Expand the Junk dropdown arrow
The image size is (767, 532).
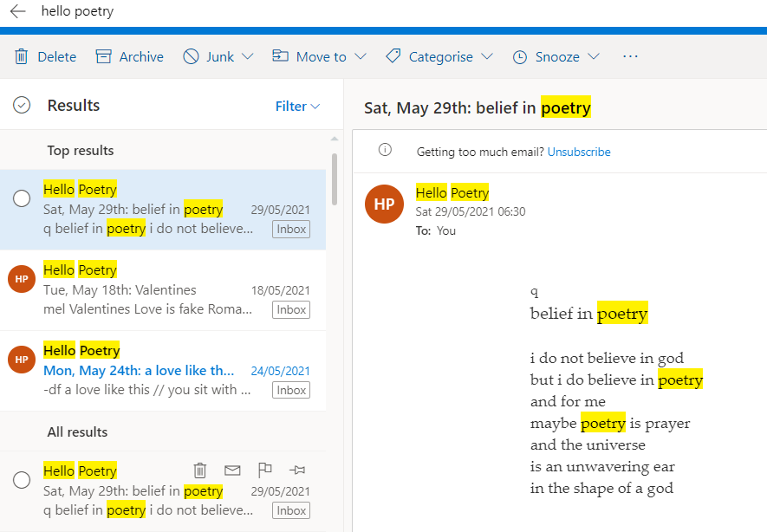248,56
